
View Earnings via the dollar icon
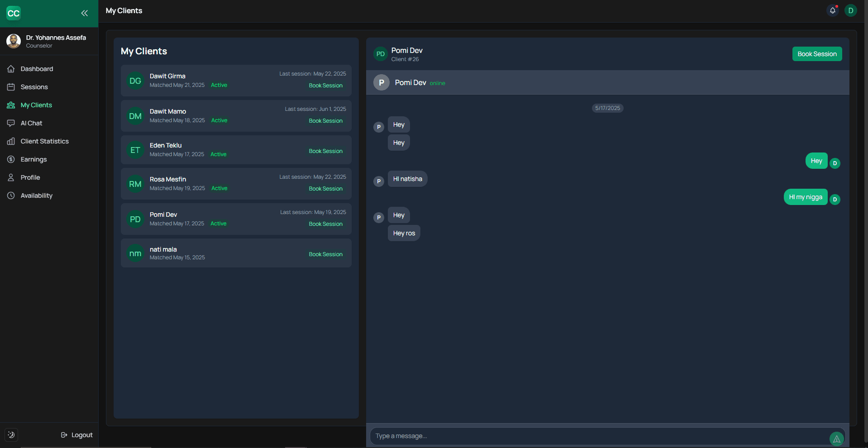[11, 159]
